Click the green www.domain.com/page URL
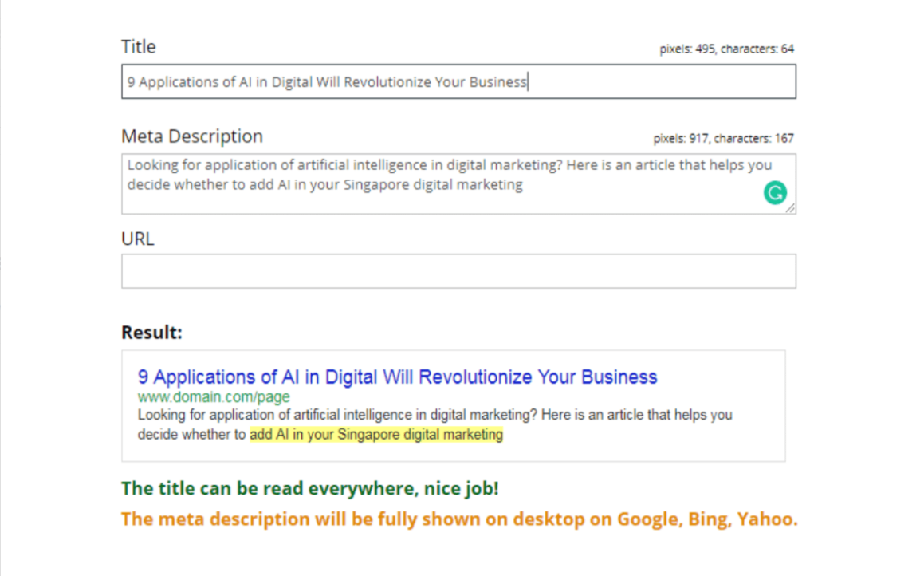Screen dimensions: 924x576 [x=214, y=396]
